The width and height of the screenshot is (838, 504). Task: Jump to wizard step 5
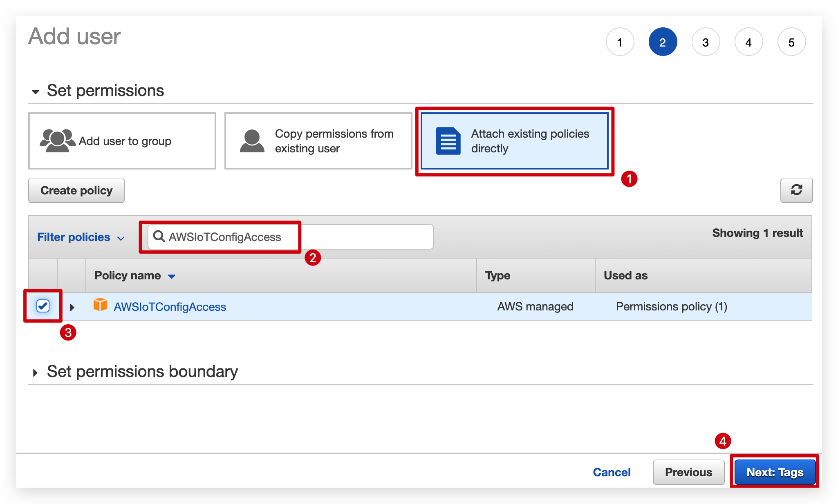click(791, 42)
